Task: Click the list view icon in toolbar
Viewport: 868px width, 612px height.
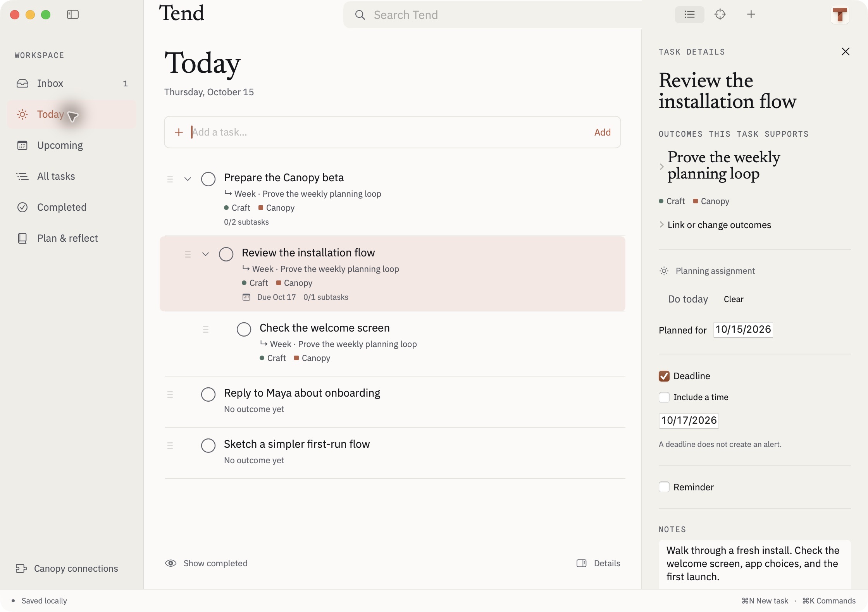Action: [689, 15]
